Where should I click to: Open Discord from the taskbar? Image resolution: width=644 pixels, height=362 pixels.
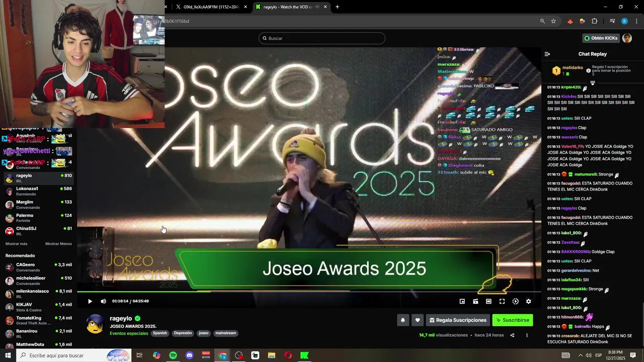coord(189,355)
